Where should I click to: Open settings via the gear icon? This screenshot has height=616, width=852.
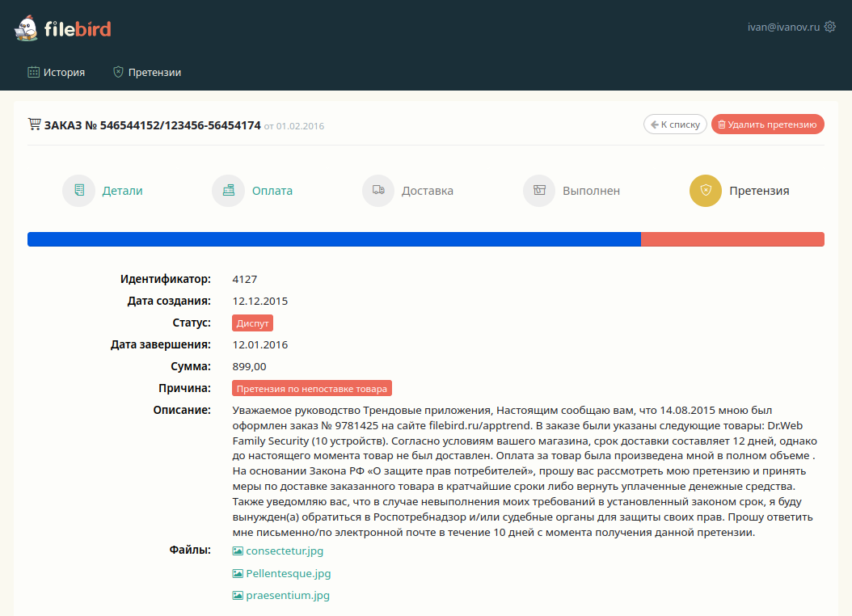pos(829,27)
